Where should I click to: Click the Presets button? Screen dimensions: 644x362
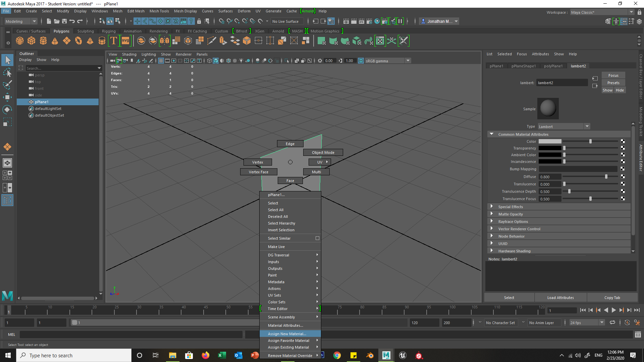point(613,83)
